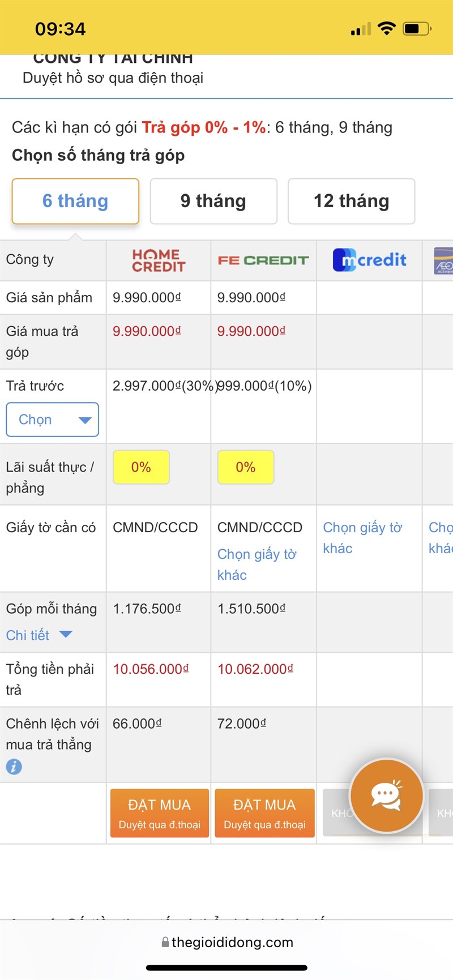Tap FE Credit 0% interest badge

246,467
